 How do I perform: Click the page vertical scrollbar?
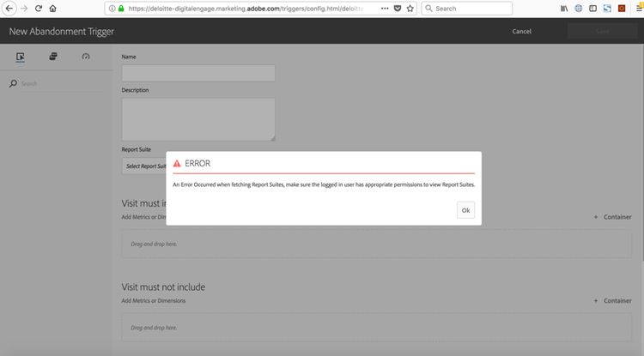pos(642,152)
